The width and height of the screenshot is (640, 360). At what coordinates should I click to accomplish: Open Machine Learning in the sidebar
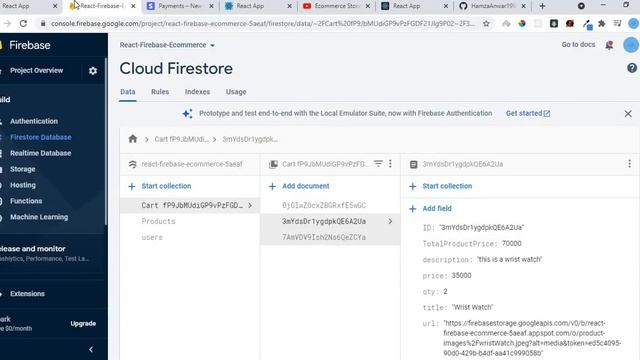pos(39,217)
